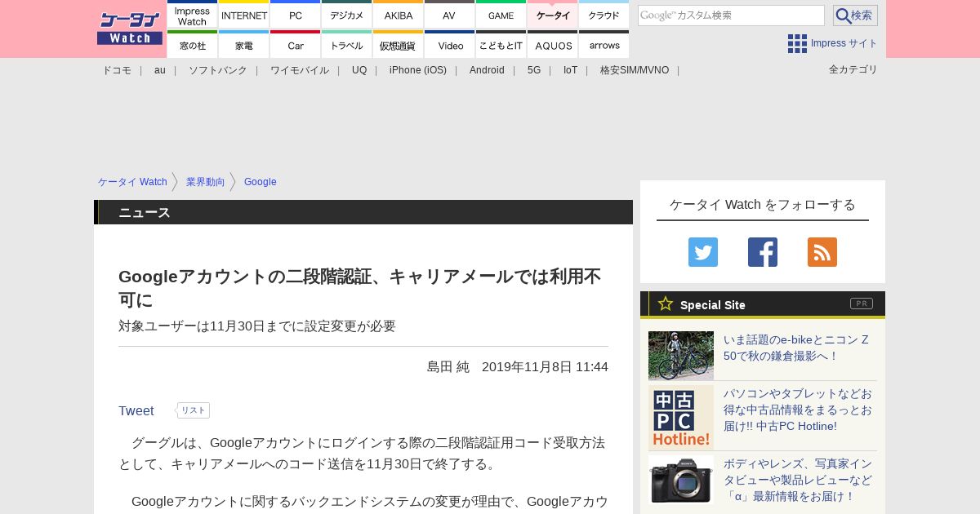The image size is (980, 514).
Task: Open the ドコモ category link
Action: tap(117, 70)
